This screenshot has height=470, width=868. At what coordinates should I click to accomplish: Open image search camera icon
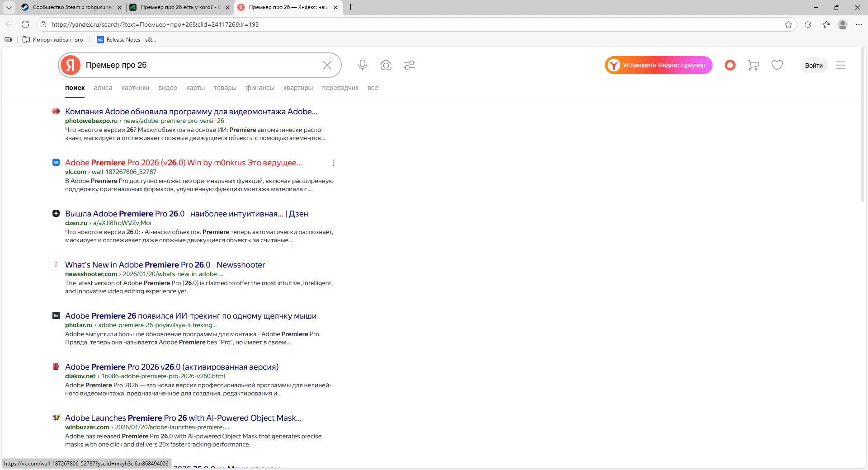coord(386,65)
